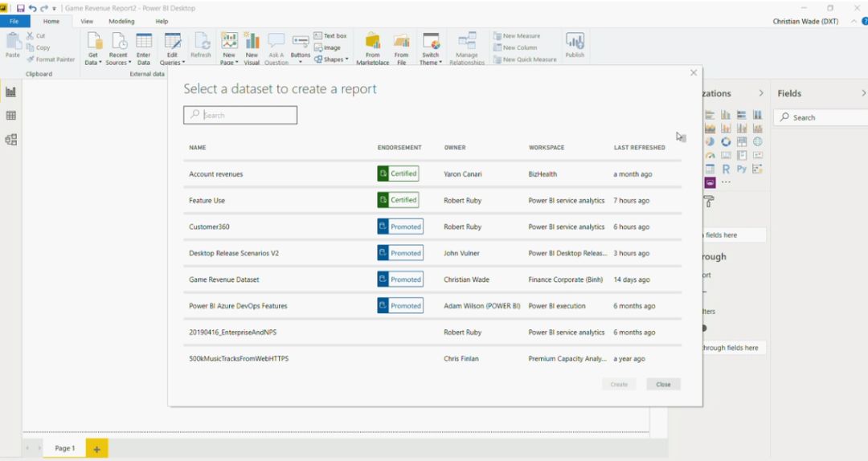Image resolution: width=868 pixels, height=461 pixels.
Task: Open the Quick Access Toolbar customize arrow
Action: click(x=55, y=9)
